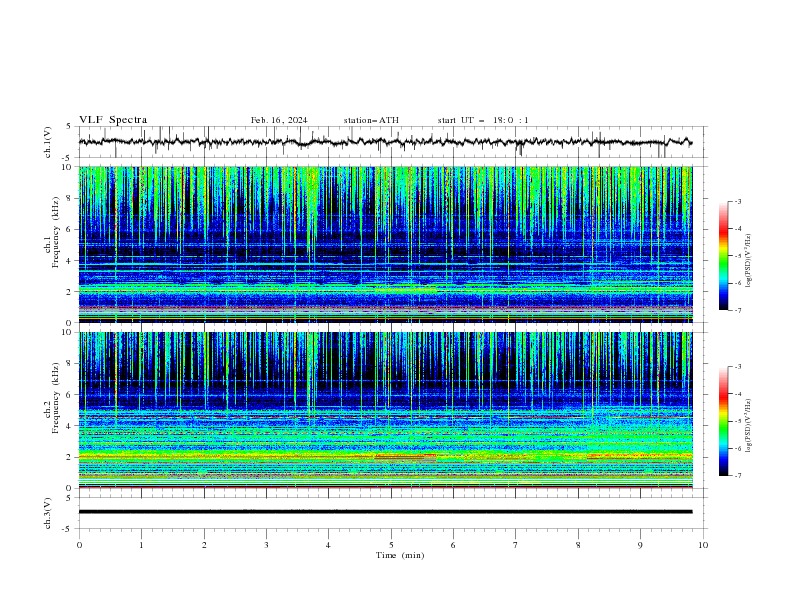
Task: Click the 'Time (min)' axis title
Action: tap(400, 555)
